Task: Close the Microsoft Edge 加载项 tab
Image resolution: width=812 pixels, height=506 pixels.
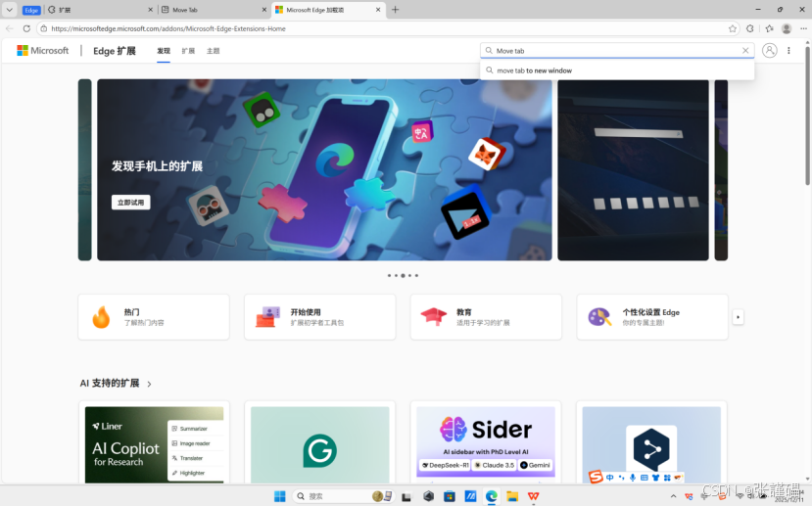Action: (378, 10)
